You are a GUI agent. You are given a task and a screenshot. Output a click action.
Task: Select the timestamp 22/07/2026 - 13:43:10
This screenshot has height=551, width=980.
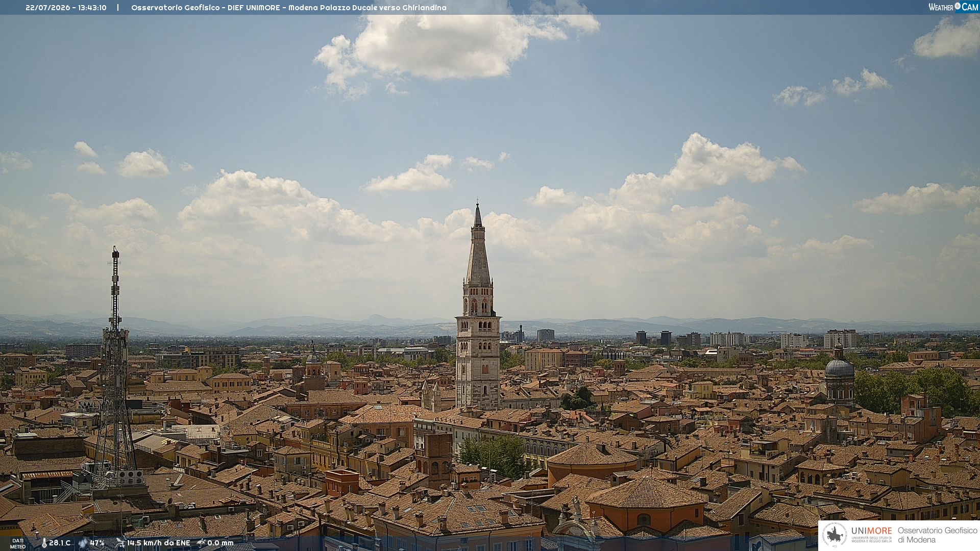pos(66,8)
